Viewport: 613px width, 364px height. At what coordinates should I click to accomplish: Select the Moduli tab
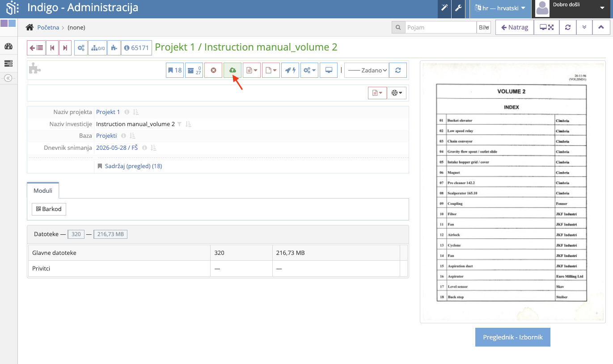point(43,190)
